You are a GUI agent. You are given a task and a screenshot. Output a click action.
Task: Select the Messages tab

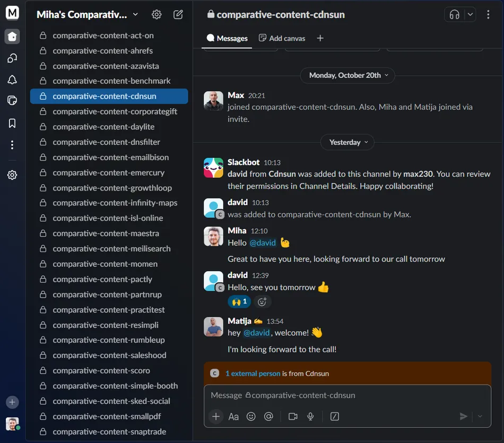[x=227, y=38]
